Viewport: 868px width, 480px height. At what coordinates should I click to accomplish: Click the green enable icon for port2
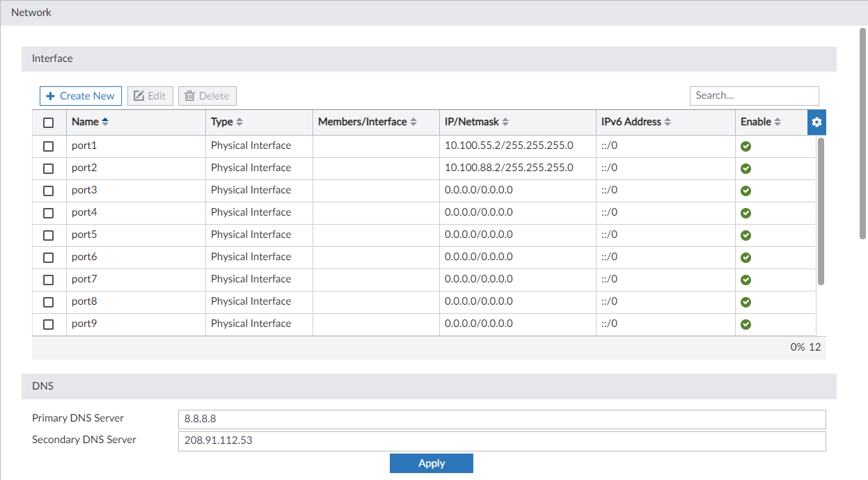click(745, 168)
